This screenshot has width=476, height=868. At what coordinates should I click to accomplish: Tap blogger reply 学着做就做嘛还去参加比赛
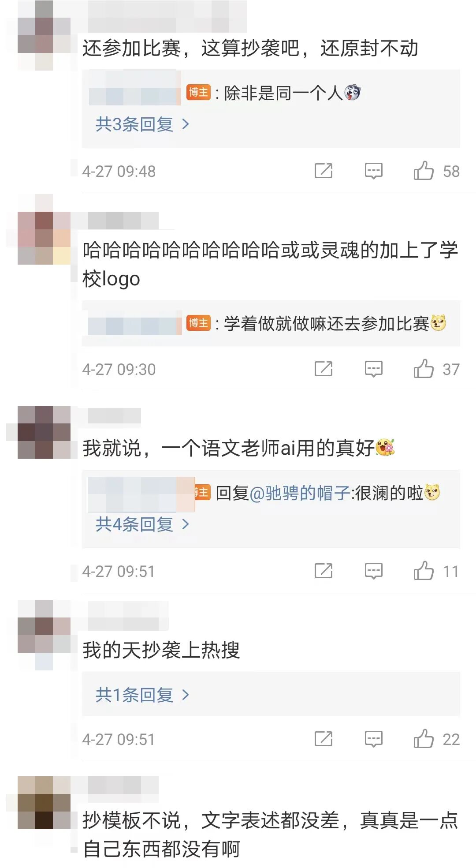coord(335,324)
